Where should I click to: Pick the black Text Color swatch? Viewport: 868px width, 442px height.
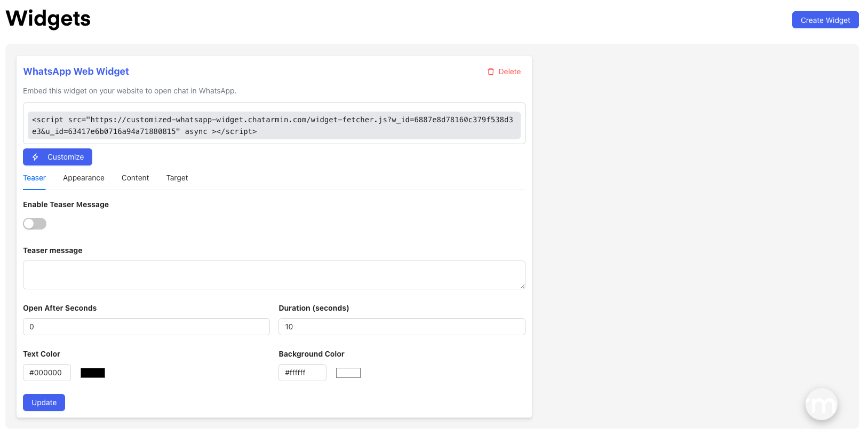tap(93, 373)
